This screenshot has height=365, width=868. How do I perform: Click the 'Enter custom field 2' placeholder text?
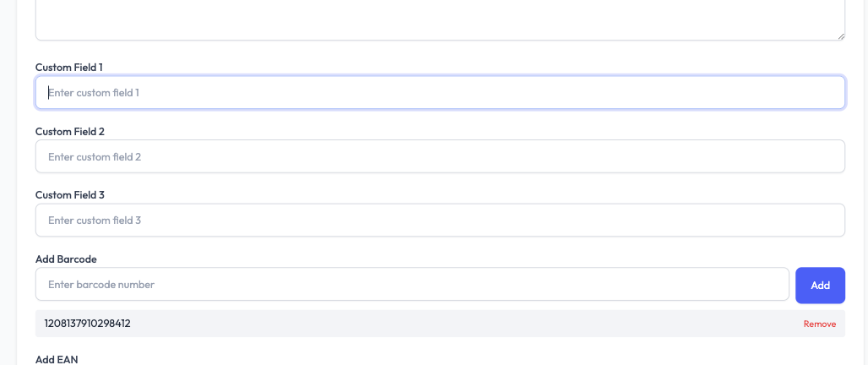(x=95, y=157)
